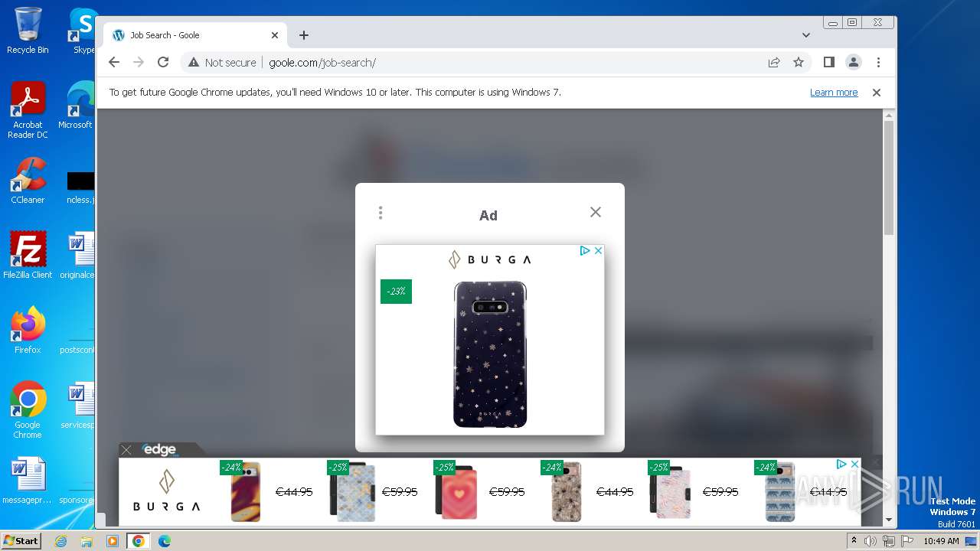Open Microsoft Edge from taskbar
980x551 pixels.
pyautogui.click(x=165, y=541)
